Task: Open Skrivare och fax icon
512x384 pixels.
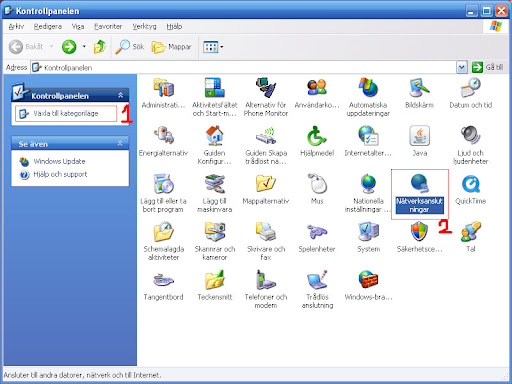Action: coord(266,241)
